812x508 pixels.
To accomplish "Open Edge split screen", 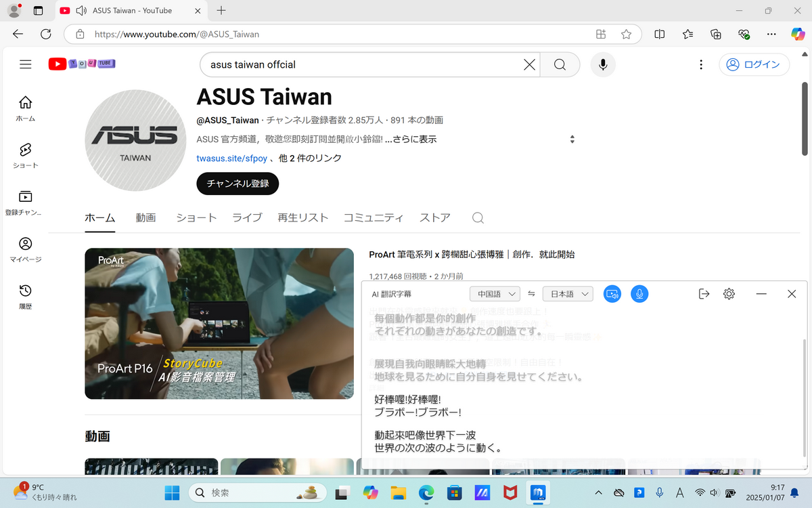I will (x=659, y=34).
